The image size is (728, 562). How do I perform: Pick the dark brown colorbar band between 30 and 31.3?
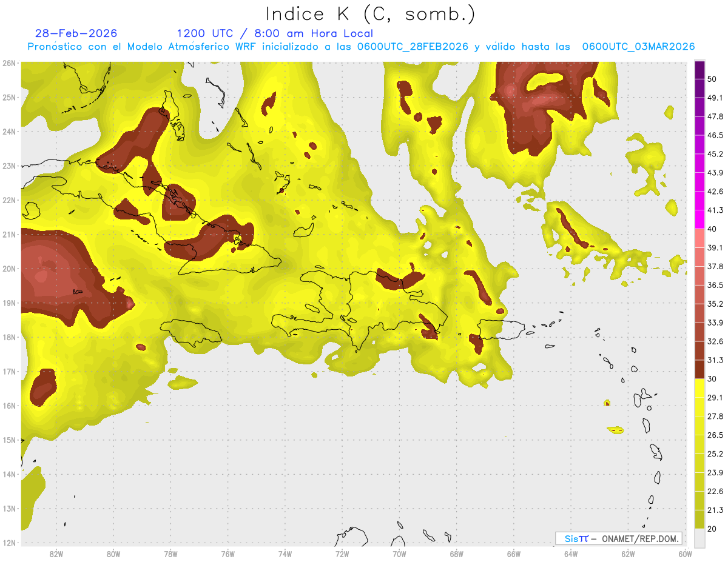(x=699, y=369)
